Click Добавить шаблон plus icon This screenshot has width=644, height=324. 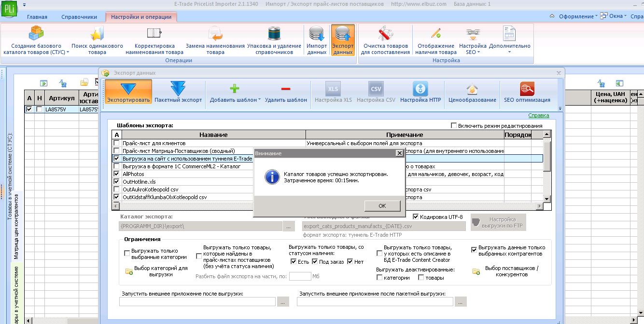(235, 89)
